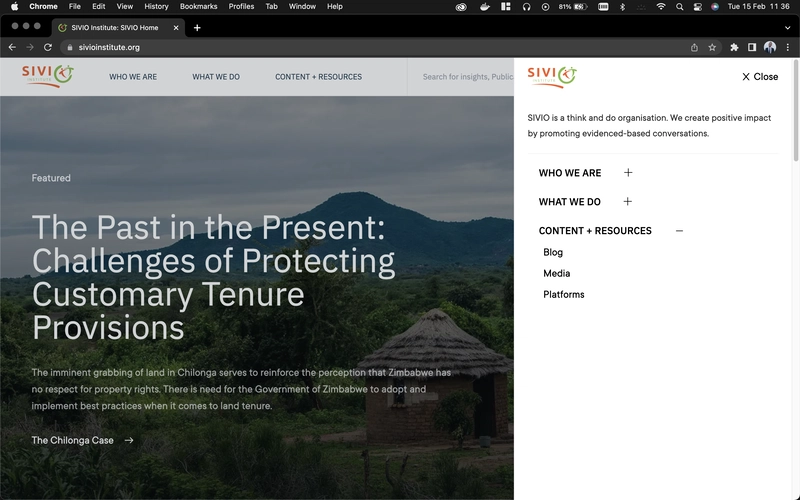Click the Docker menu bar icon
Viewport: 800px width, 500px height.
pos(484,6)
